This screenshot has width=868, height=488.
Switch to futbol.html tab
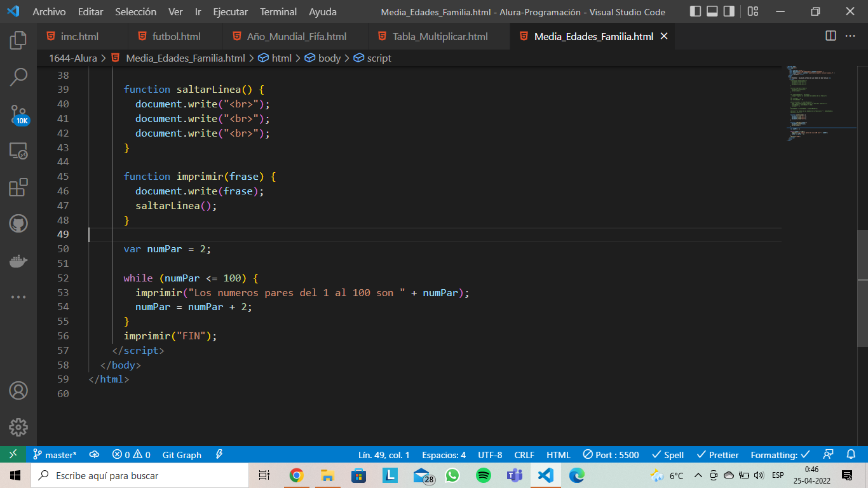175,36
